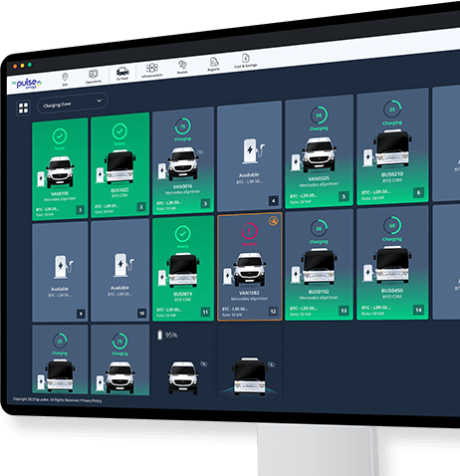Click the orange alert icon on VAN1082
The image size is (460, 476).
point(274,221)
